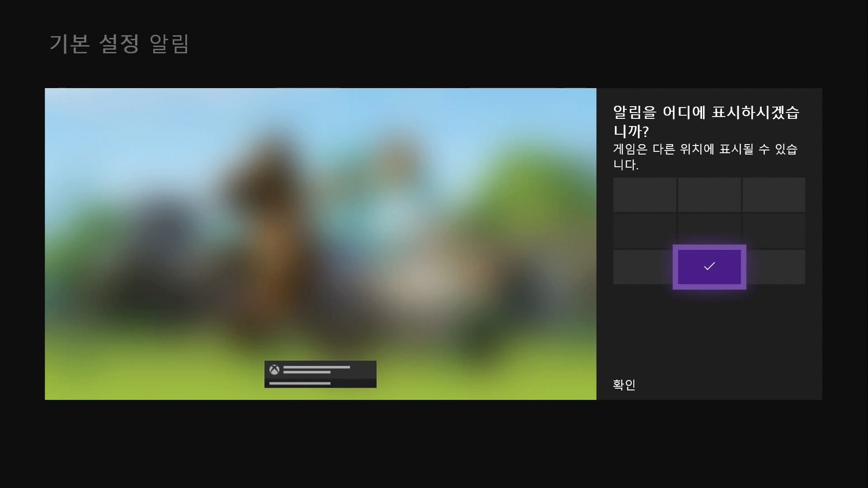This screenshot has width=868, height=488.
Task: Choose the middle-right notification position cell
Action: pos(774,230)
